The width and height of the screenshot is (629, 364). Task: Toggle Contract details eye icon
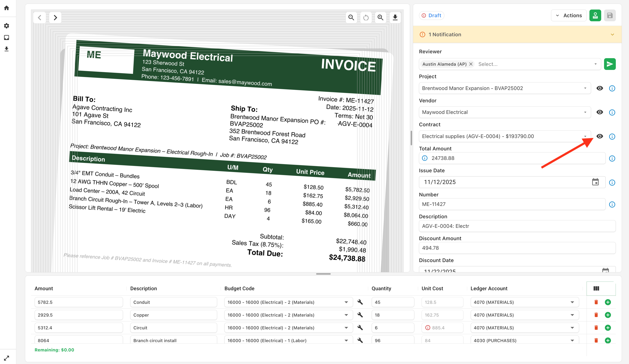tap(600, 136)
